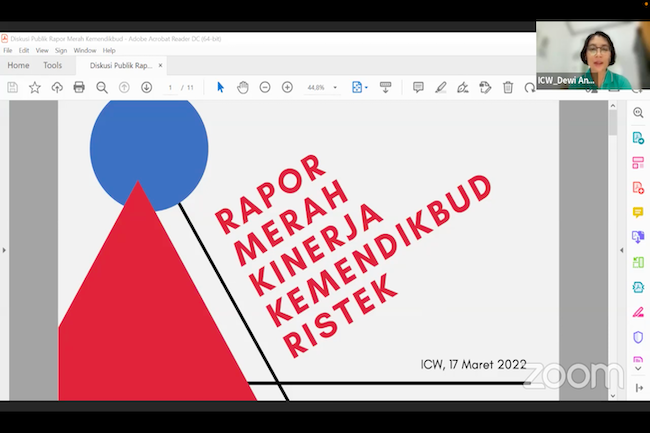Click the delete trash icon

tap(508, 88)
